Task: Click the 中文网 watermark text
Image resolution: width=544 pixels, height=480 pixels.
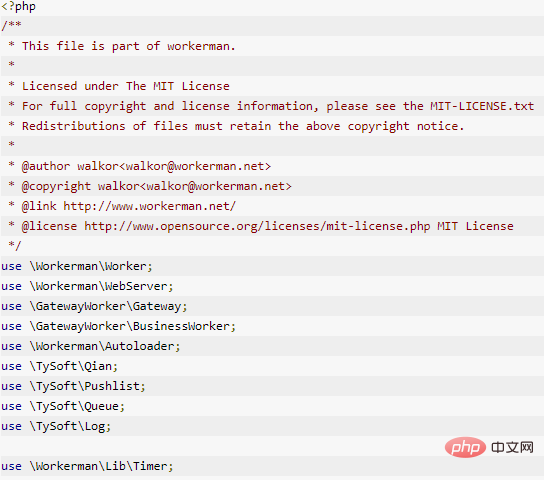Action: click(x=512, y=447)
